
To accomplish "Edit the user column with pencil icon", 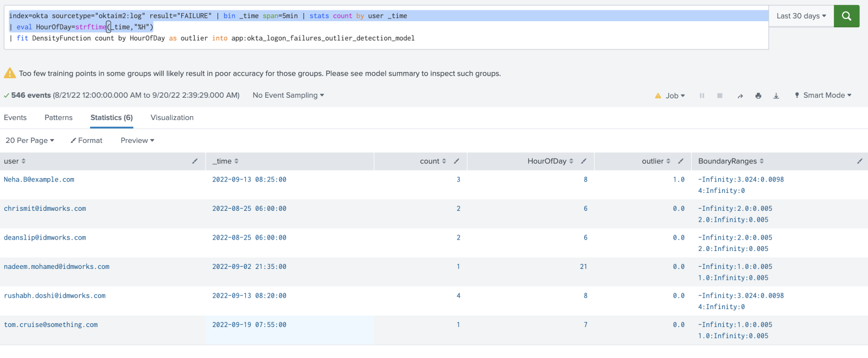I will point(195,161).
